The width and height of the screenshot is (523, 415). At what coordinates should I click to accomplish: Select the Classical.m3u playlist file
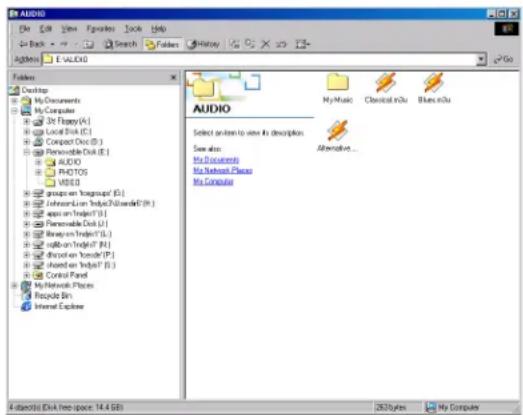[386, 88]
